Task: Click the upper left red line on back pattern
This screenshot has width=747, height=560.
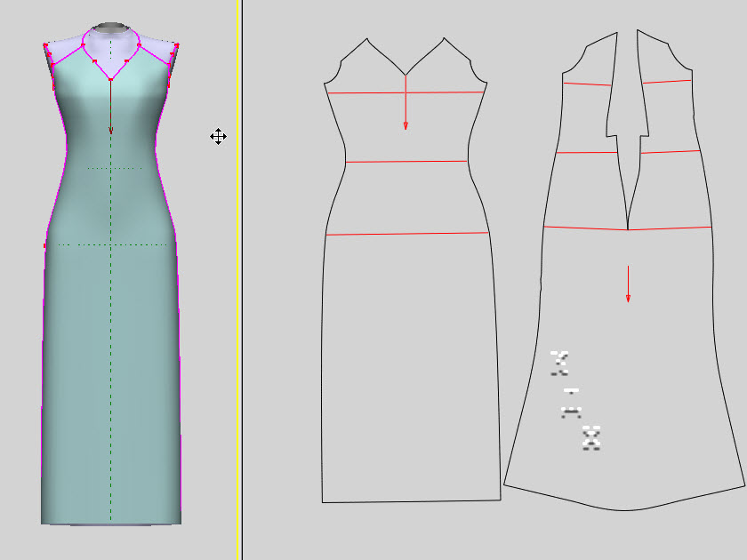Action: [588, 84]
